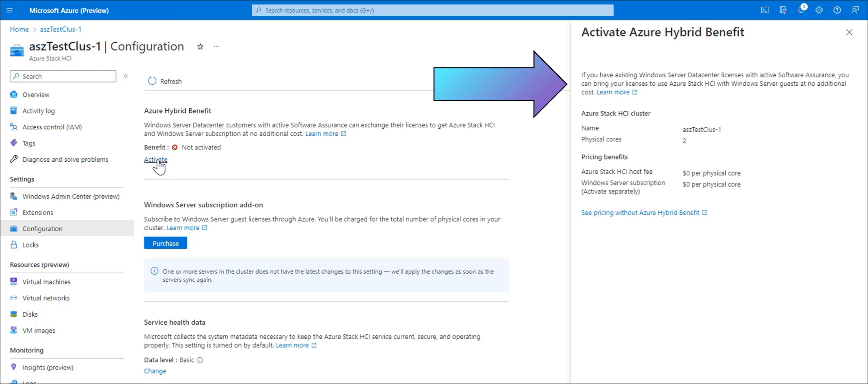Close the Activate Azure Hybrid Benefit panel
Image resolution: width=868 pixels, height=384 pixels.
pos(849,32)
